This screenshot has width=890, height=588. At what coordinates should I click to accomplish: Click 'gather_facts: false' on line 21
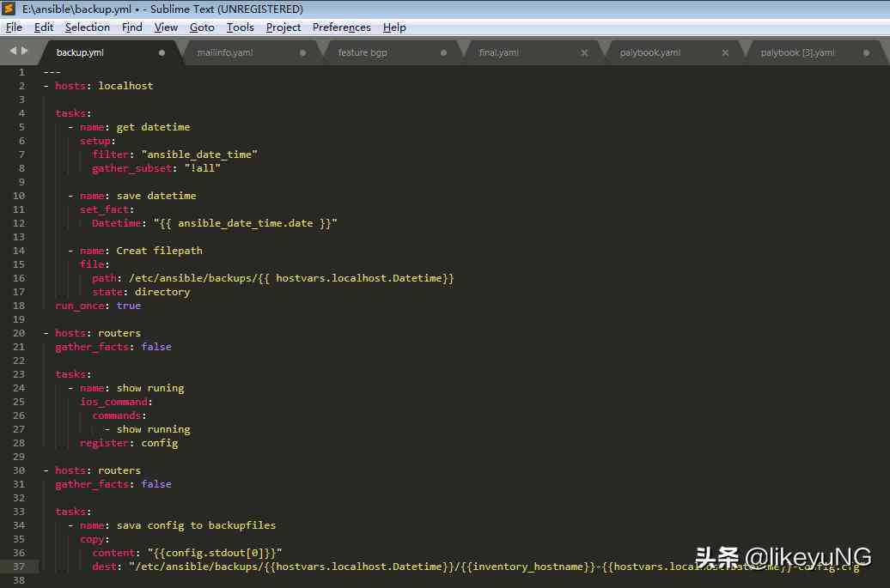113,347
